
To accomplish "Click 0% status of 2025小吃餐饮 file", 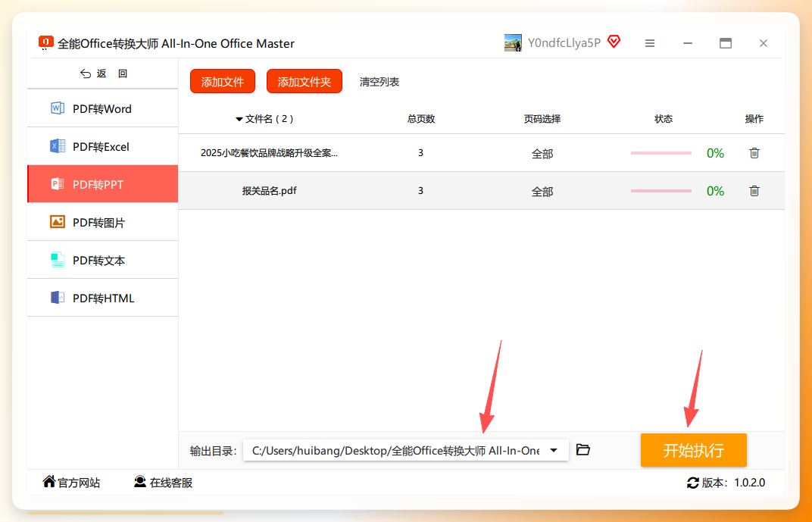I will (715, 153).
